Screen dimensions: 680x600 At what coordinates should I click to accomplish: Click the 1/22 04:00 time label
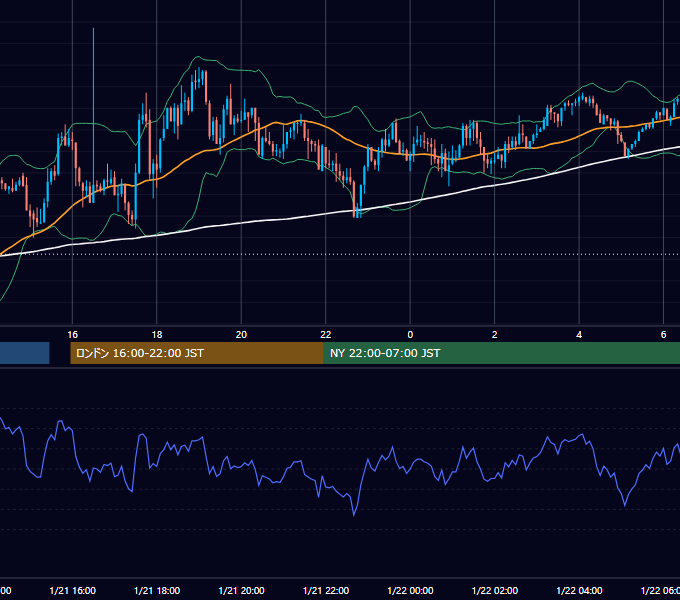tap(579, 590)
